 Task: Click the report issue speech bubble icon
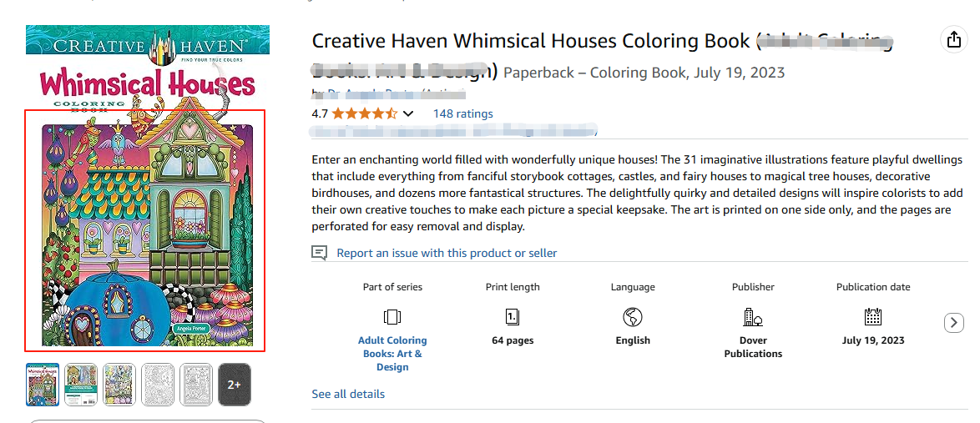point(319,253)
